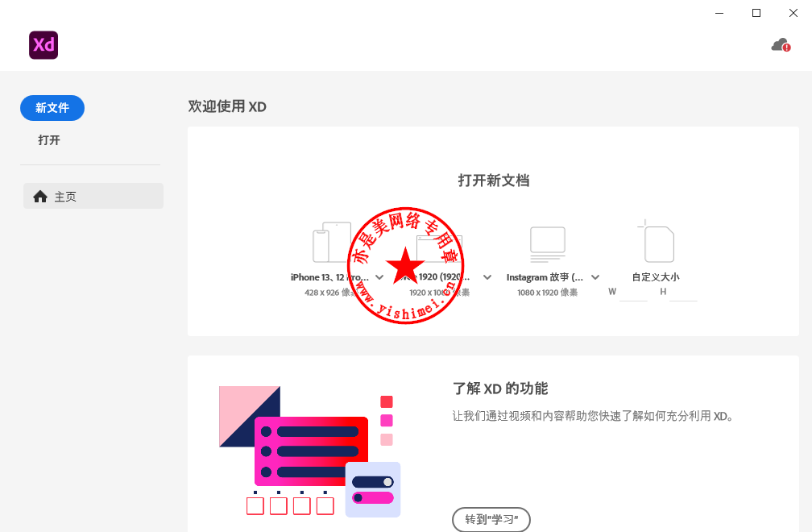Screen dimensions: 812x532
Task: Select the iPhone 13 artboard preset icon
Action: (x=332, y=242)
